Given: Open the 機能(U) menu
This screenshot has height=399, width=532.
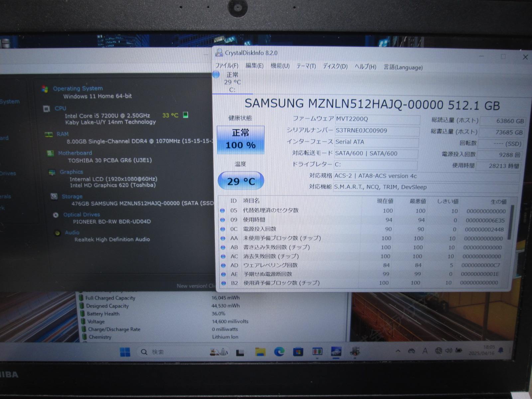Looking at the screenshot, I should [x=280, y=66].
